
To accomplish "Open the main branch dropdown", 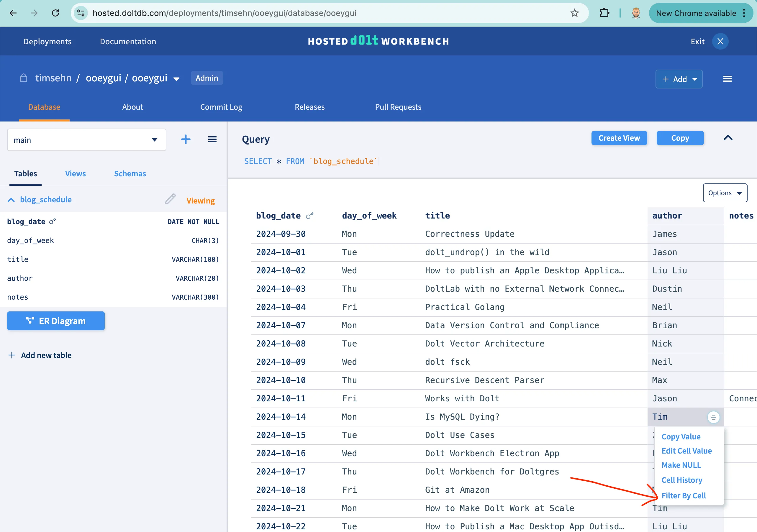I will click(x=86, y=140).
